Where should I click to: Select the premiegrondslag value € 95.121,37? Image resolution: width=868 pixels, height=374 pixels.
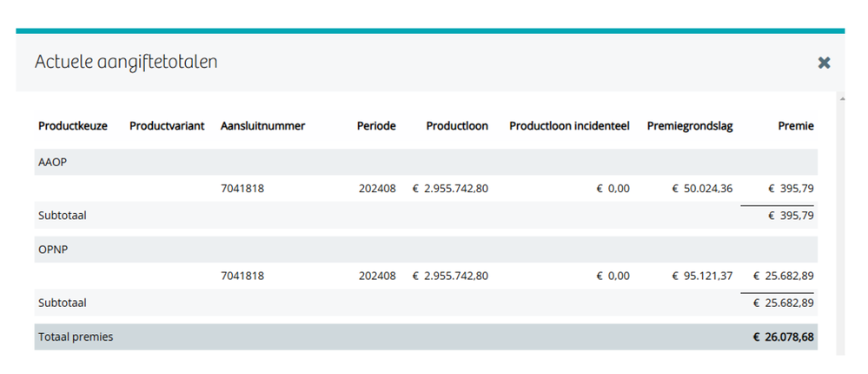click(x=702, y=276)
